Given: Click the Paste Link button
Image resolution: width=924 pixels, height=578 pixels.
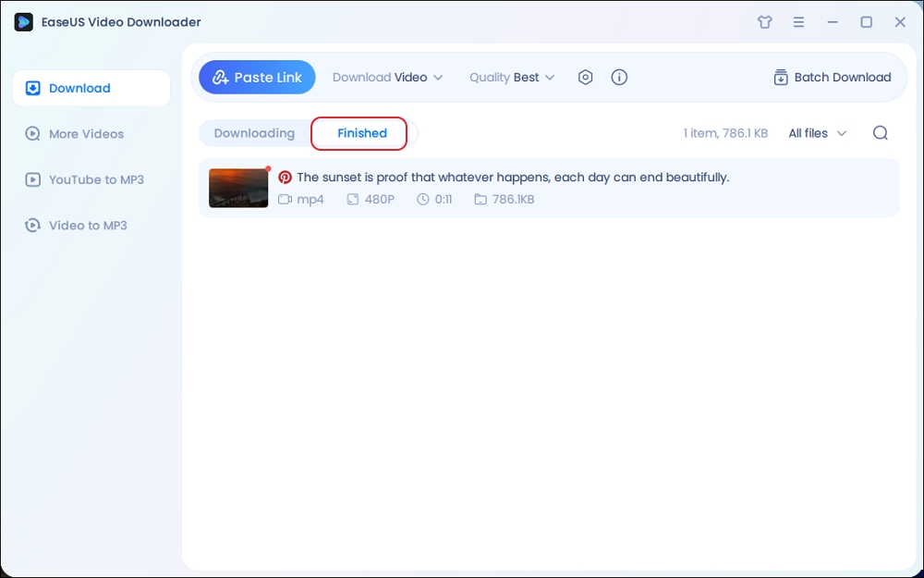Looking at the screenshot, I should (x=257, y=78).
